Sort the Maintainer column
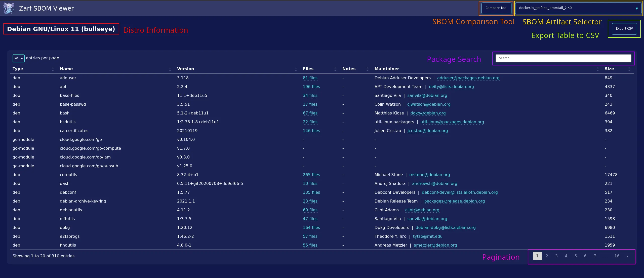Screen dimensions: 644x278 pos(598,69)
